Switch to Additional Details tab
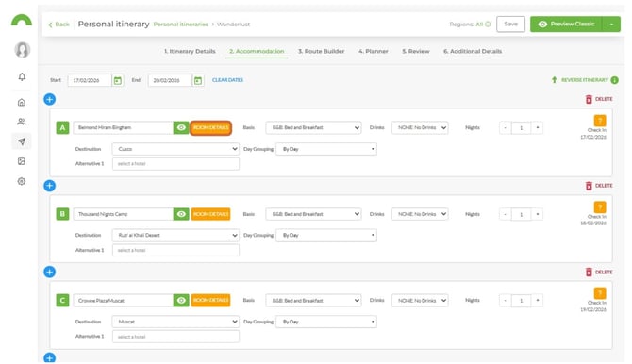Viewport: 632px width, 364px height. 473,51
